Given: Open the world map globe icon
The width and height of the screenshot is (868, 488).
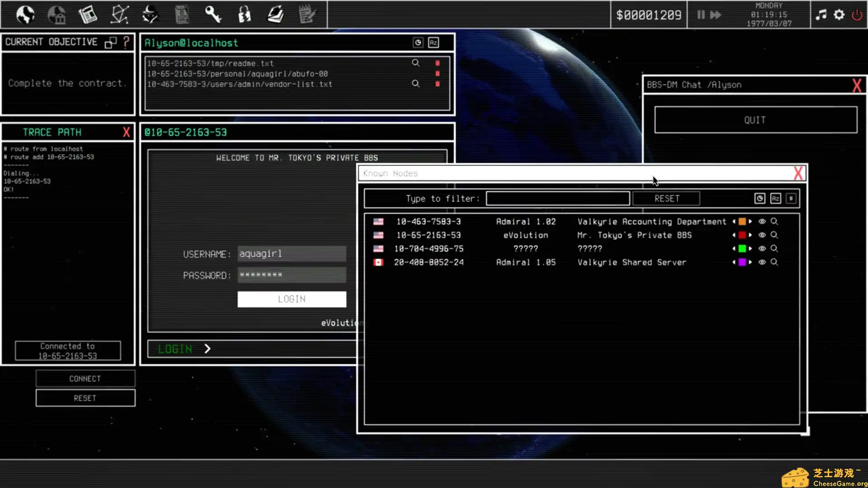Looking at the screenshot, I should [x=25, y=15].
